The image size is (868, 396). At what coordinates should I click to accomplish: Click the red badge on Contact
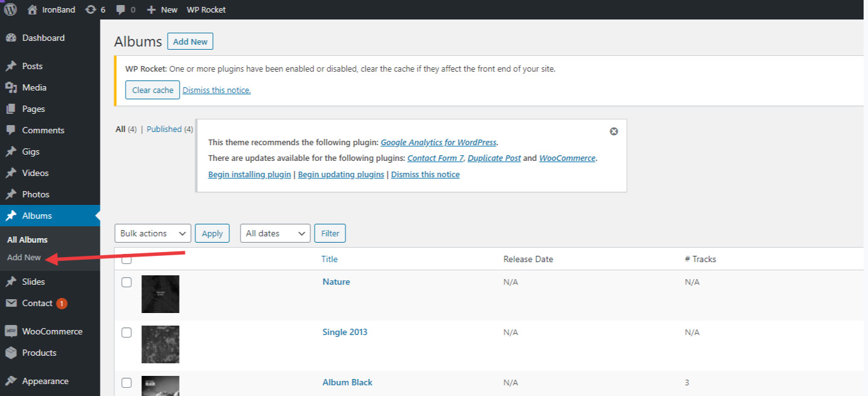pyautogui.click(x=62, y=304)
